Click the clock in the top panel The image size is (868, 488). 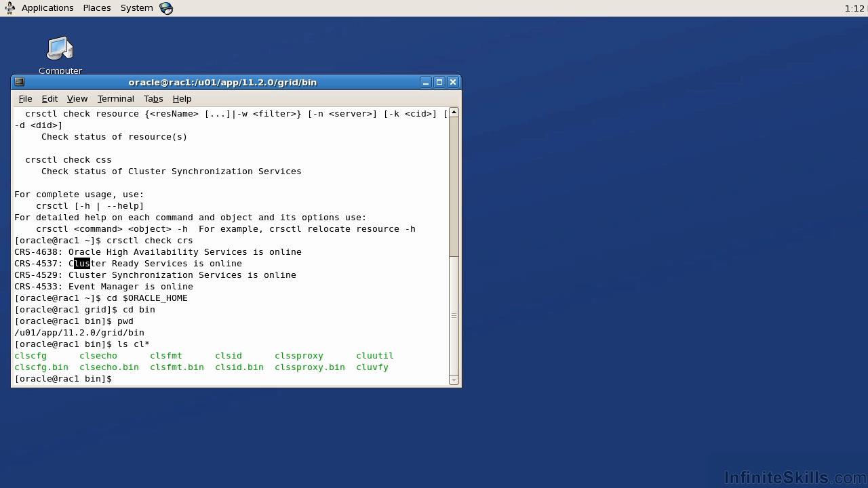tap(854, 8)
